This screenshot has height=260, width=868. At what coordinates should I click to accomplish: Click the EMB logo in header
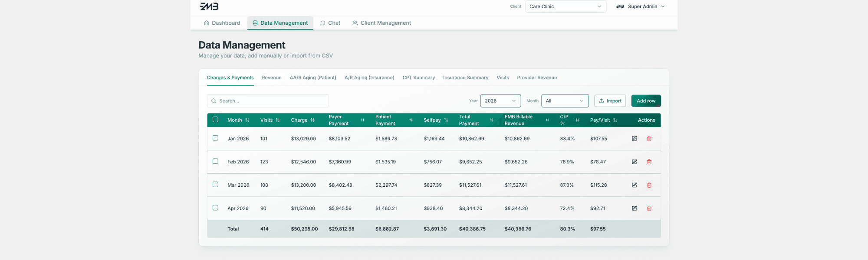209,6
